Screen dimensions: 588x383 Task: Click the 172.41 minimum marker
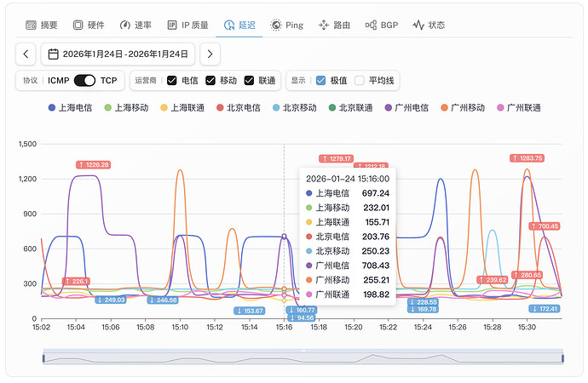coord(545,309)
